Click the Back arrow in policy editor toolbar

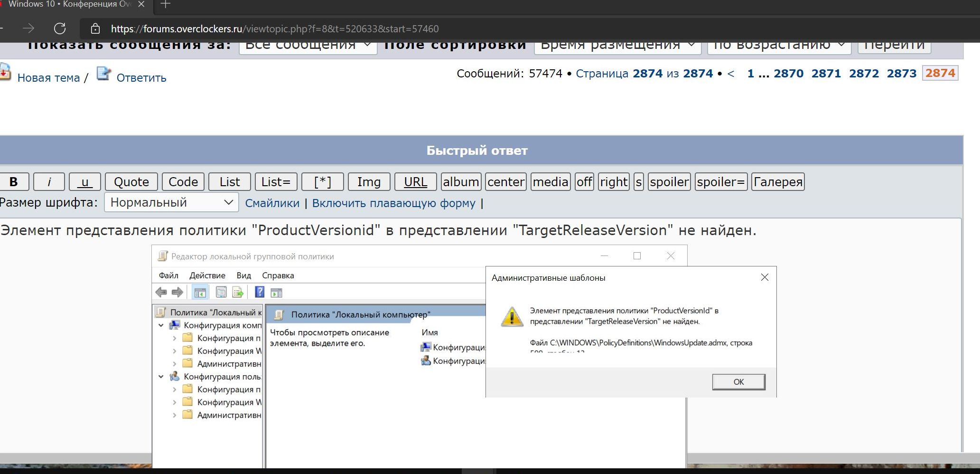[161, 292]
